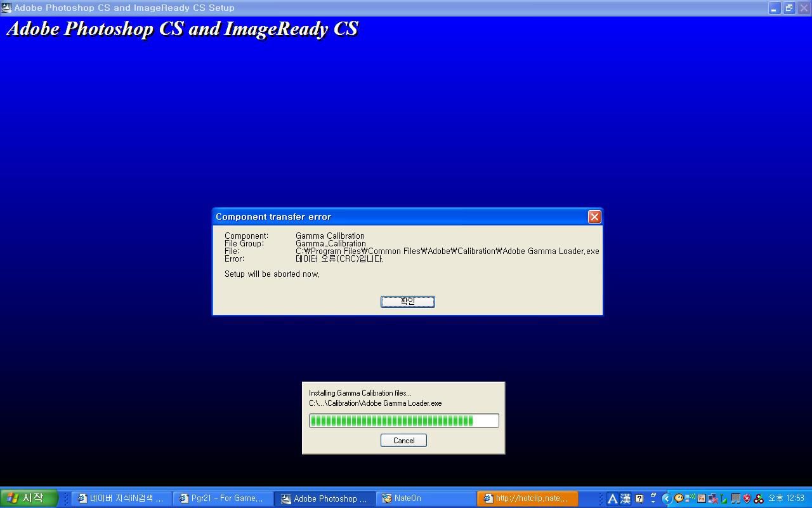Viewport: 812px width, 508px height.
Task: Restore down the Photoshop setup window
Action: click(789, 8)
